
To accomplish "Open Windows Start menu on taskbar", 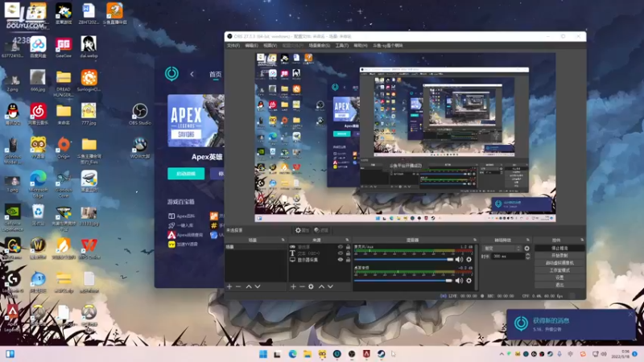I will pyautogui.click(x=263, y=354).
